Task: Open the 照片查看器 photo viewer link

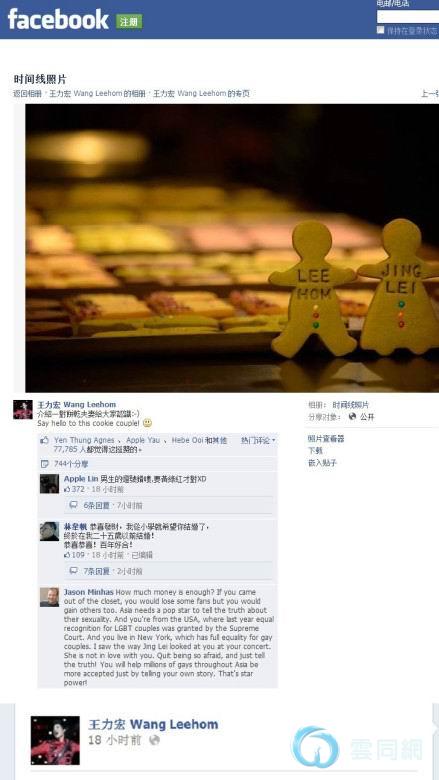Action: tap(326, 439)
